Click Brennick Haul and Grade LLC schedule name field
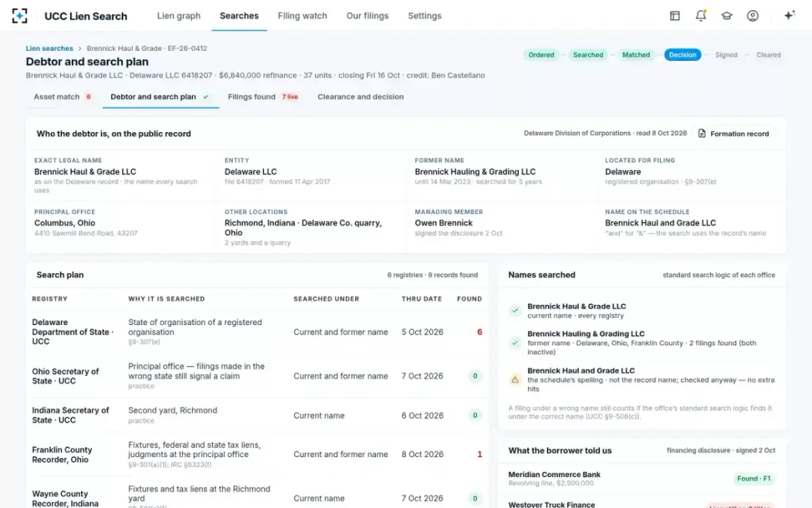The width and height of the screenshot is (812, 508). (x=660, y=223)
